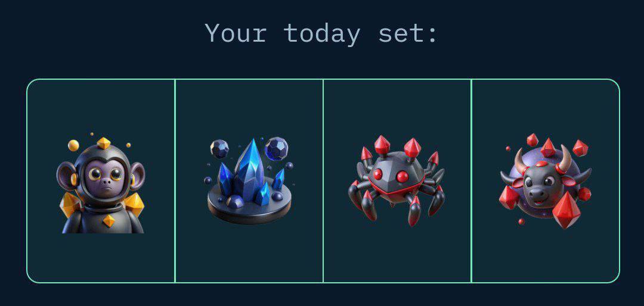Image resolution: width=644 pixels, height=306 pixels.
Task: Select the fourth card with the bull
Action: pyautogui.click(x=546, y=181)
